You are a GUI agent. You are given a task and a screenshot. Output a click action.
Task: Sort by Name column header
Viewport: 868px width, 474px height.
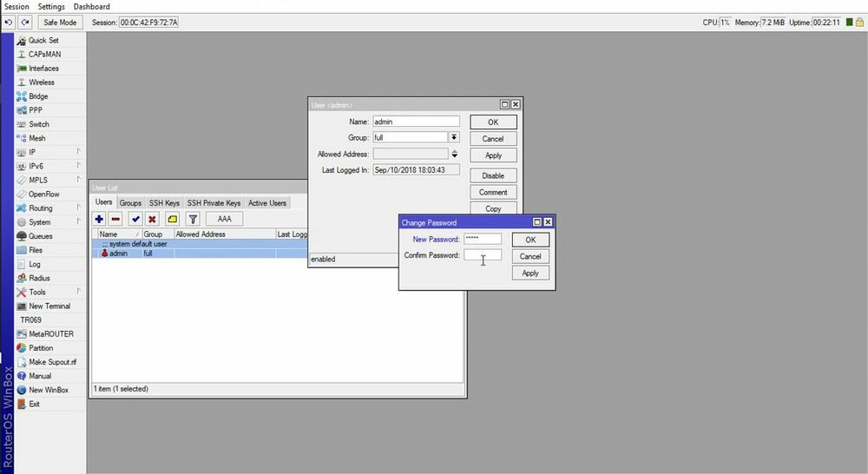click(x=119, y=234)
